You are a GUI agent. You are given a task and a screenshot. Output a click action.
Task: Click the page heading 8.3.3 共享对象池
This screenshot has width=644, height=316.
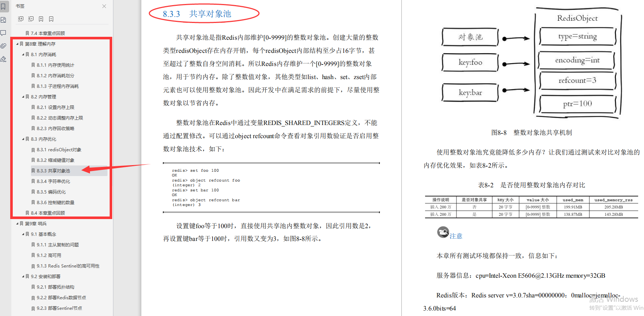click(x=197, y=14)
